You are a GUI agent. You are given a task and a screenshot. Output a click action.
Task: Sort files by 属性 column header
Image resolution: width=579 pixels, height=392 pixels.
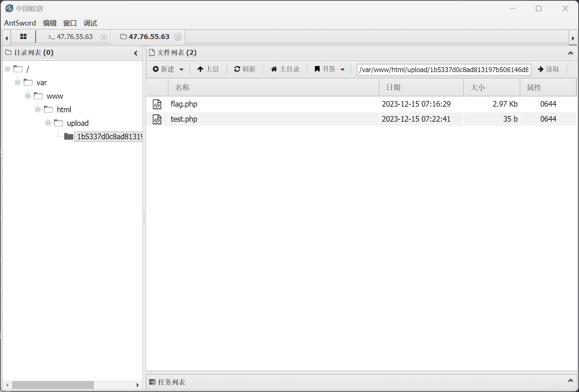pyautogui.click(x=549, y=87)
